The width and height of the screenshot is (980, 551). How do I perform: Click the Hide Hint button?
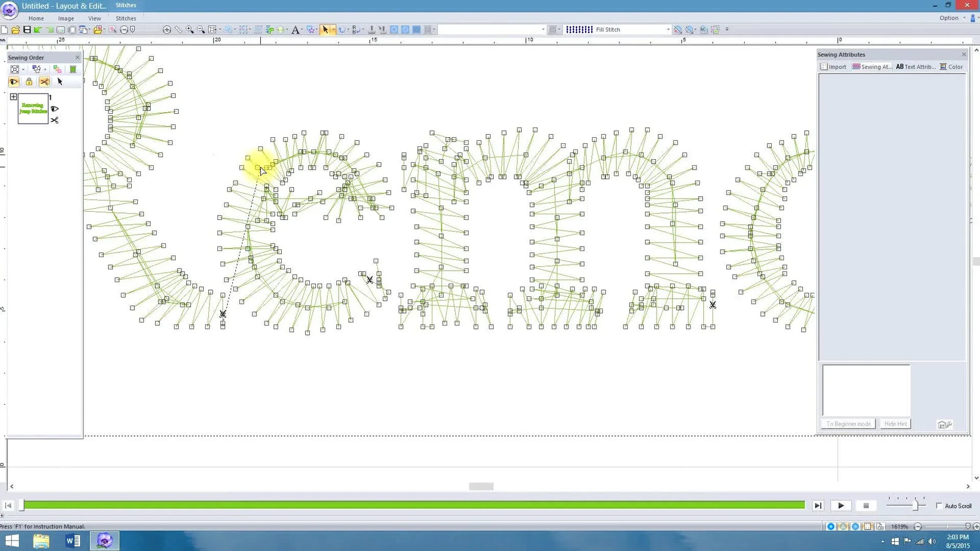[895, 423]
